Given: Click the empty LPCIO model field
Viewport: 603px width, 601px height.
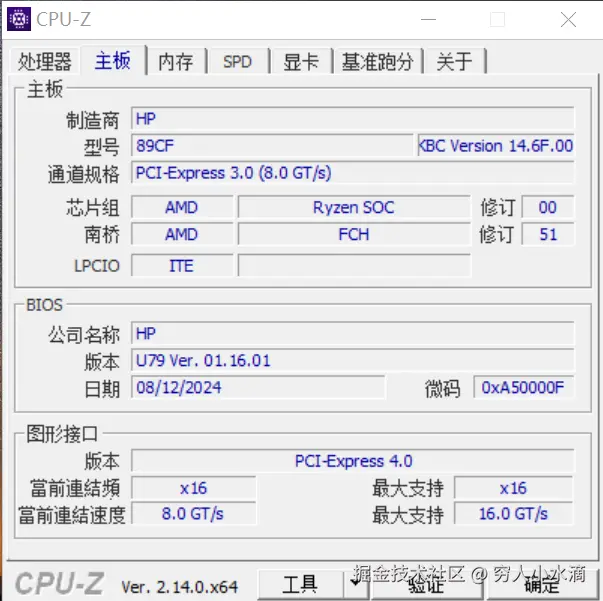Looking at the screenshot, I should (354, 265).
